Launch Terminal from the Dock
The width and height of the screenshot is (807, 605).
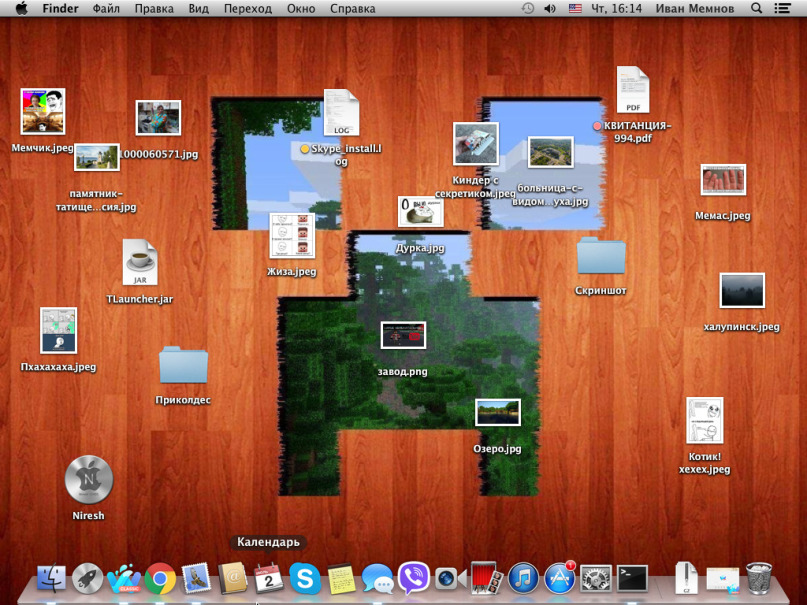pyautogui.click(x=632, y=578)
